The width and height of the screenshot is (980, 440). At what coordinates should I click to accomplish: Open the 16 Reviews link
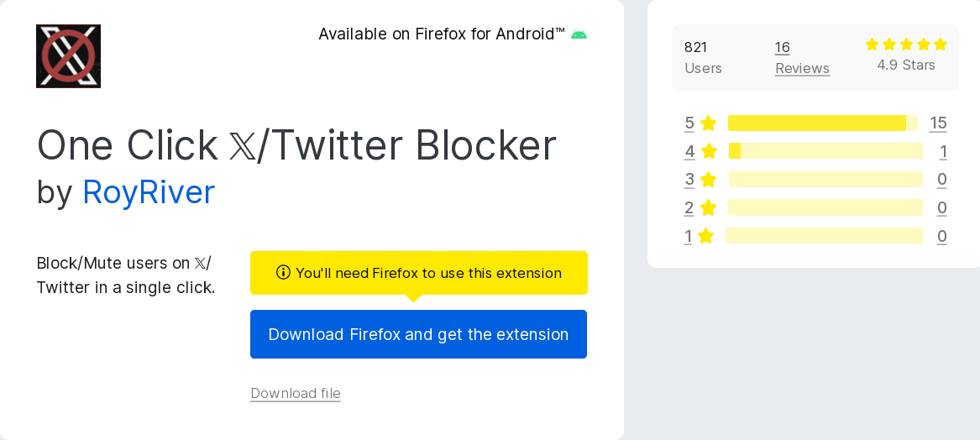click(802, 57)
